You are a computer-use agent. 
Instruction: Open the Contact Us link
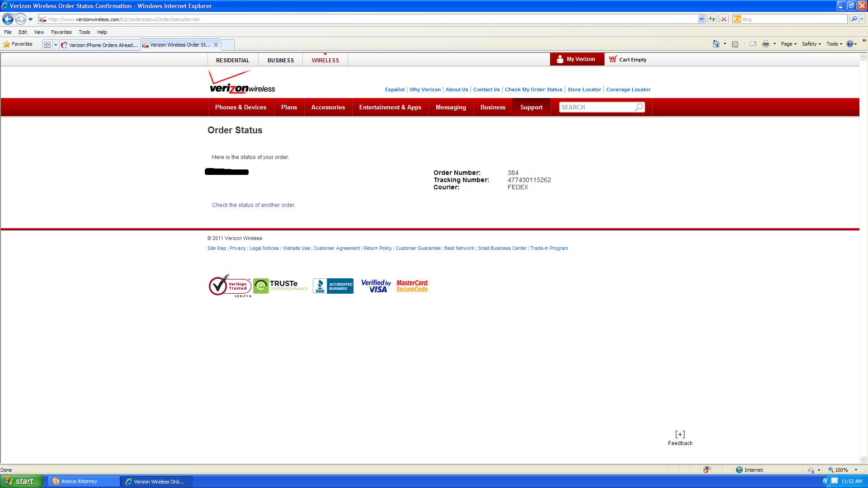(x=486, y=89)
